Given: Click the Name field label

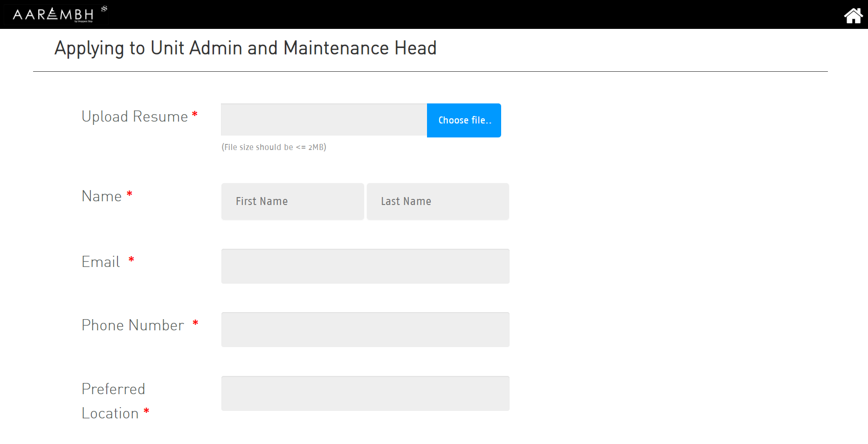Looking at the screenshot, I should pos(102,196).
